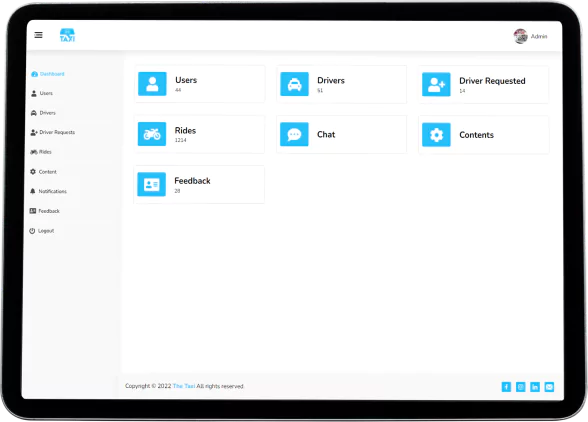
Task: Click the Rides card motorcycle icon
Action: 152,134
